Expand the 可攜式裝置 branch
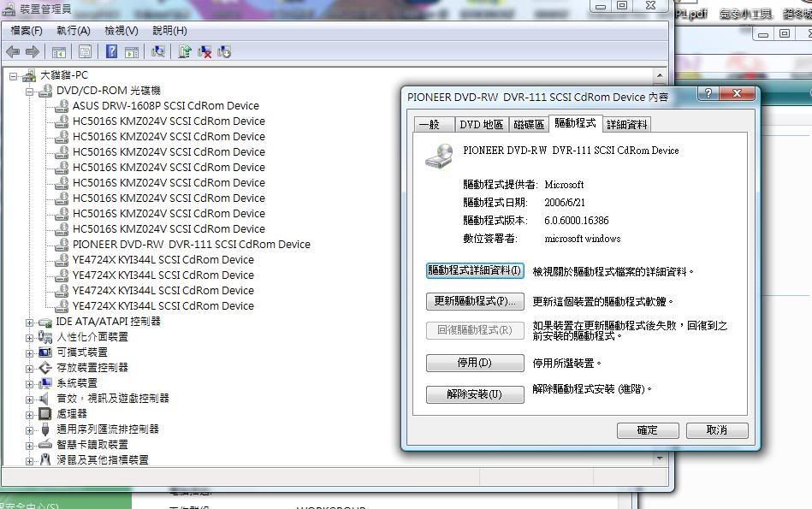Viewport: 812px width, 509px height. coord(29,353)
